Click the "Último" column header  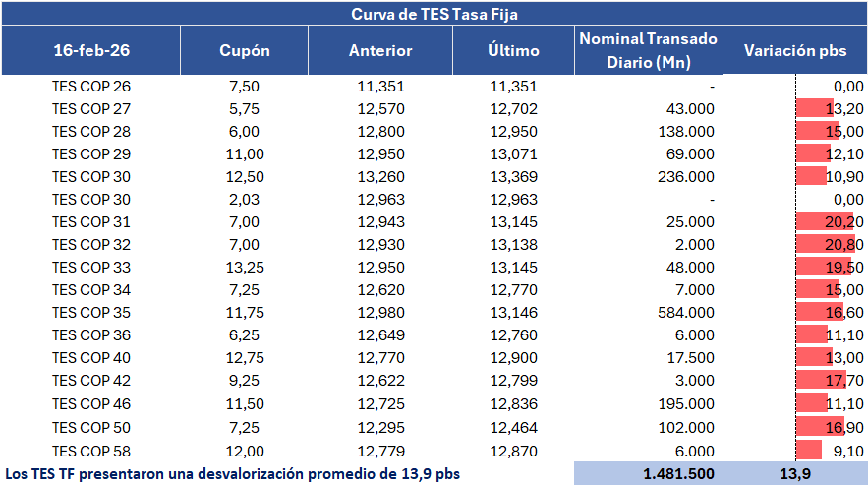513,50
